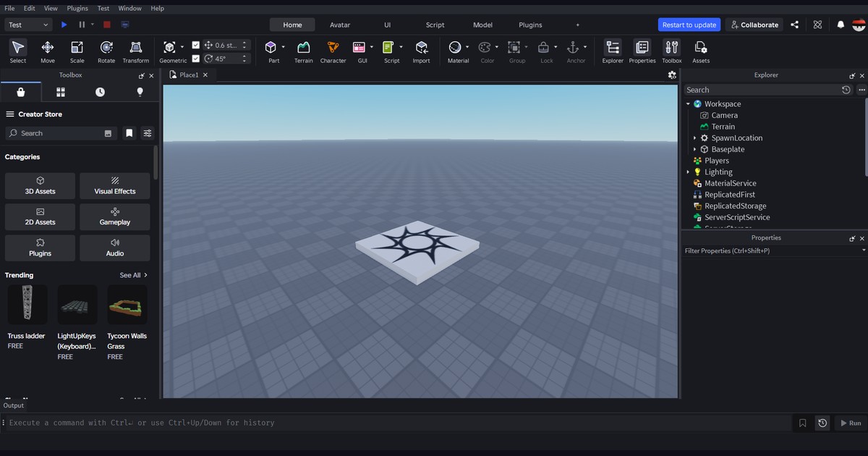868x456 pixels.
Task: Toggle the move snapping checkbox
Action: tap(195, 45)
